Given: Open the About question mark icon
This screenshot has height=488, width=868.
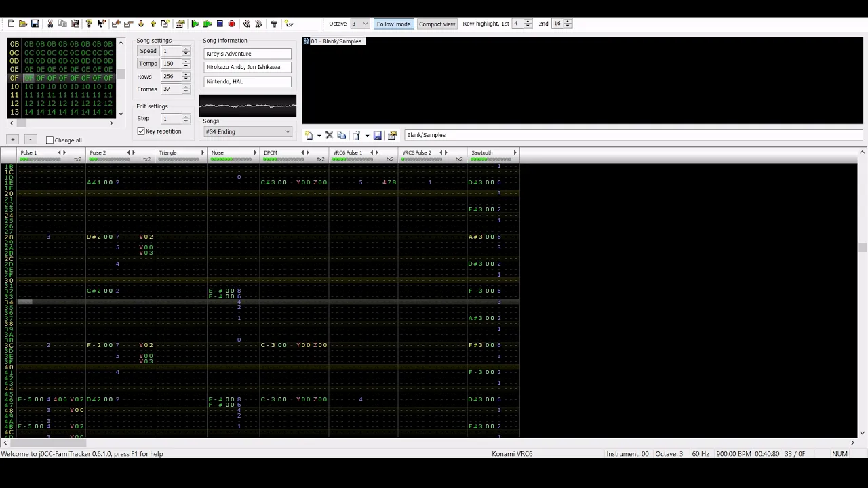Looking at the screenshot, I should click(89, 24).
